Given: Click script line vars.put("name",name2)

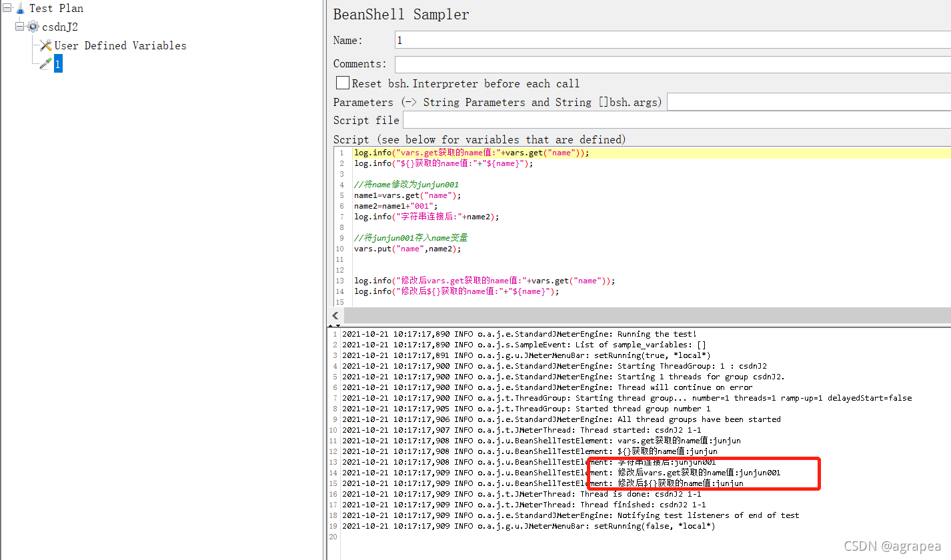Looking at the screenshot, I should [407, 249].
